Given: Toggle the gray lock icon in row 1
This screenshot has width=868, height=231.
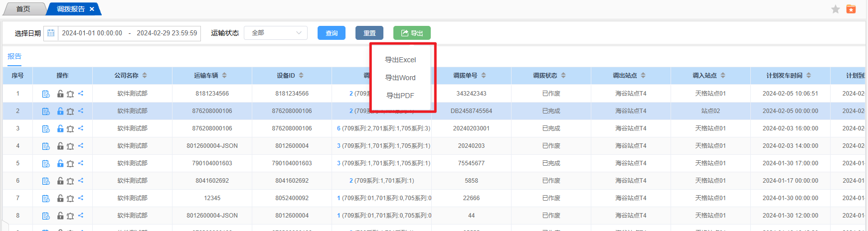Looking at the screenshot, I should coord(60,94).
